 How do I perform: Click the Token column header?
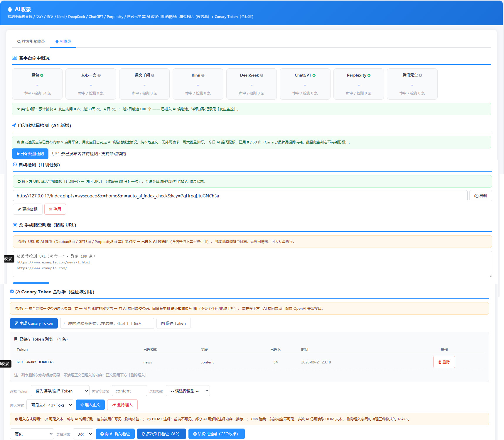[x=22, y=350]
